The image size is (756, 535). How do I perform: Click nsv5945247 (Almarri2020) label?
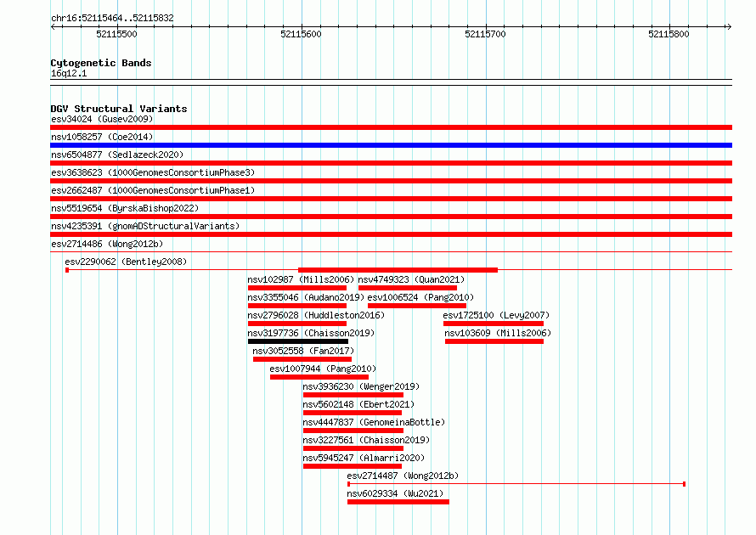pyautogui.click(x=364, y=458)
